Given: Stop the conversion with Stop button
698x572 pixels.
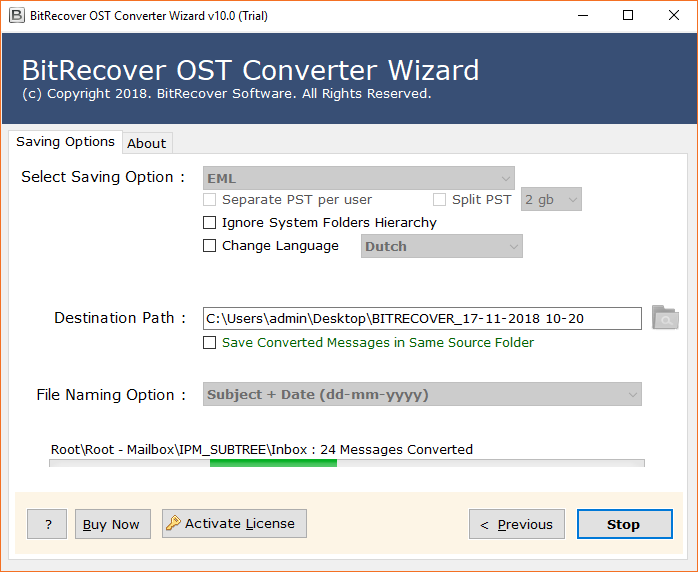Looking at the screenshot, I should [x=625, y=524].
